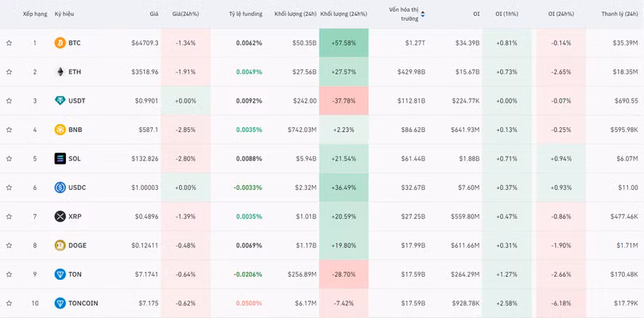This screenshot has height=318, width=644.
Task: Click the Bitcoin BTC coin icon
Action: pyautogui.click(x=60, y=43)
